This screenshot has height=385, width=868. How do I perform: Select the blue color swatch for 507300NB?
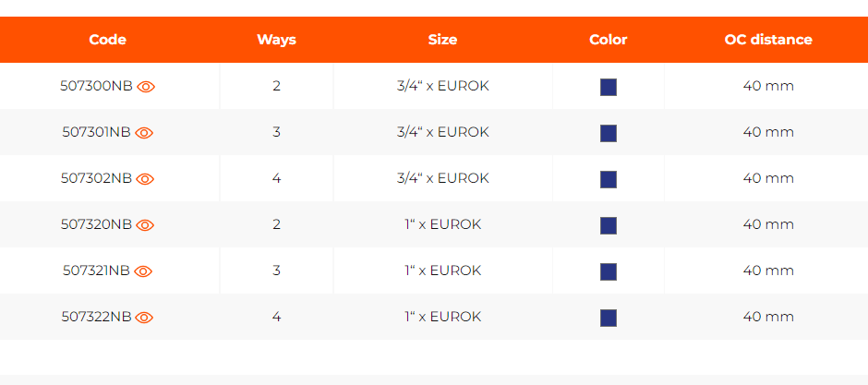pos(609,88)
